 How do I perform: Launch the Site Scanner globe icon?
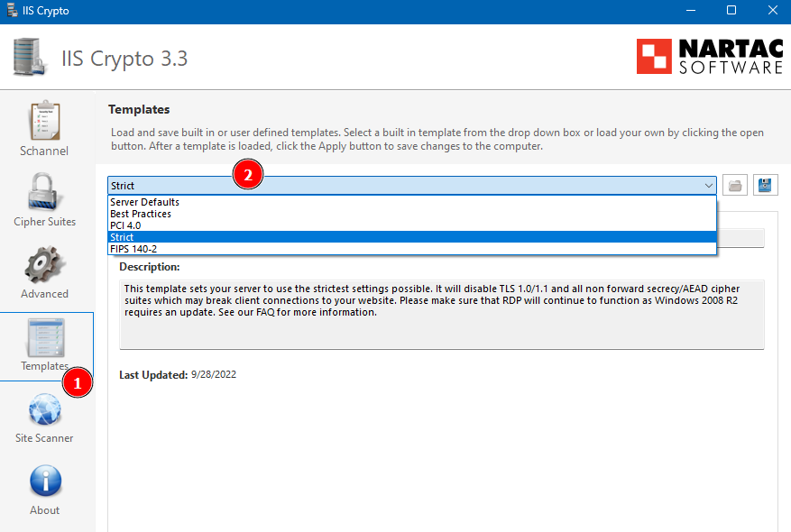(x=44, y=417)
